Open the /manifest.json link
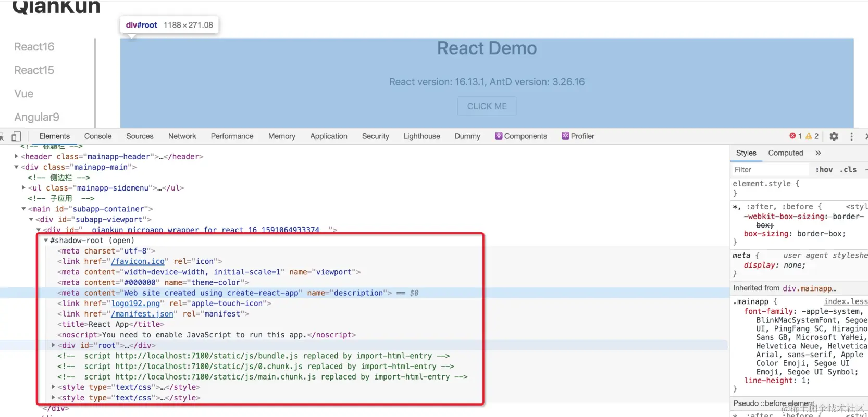Screen dimensions: 868x417 point(142,314)
